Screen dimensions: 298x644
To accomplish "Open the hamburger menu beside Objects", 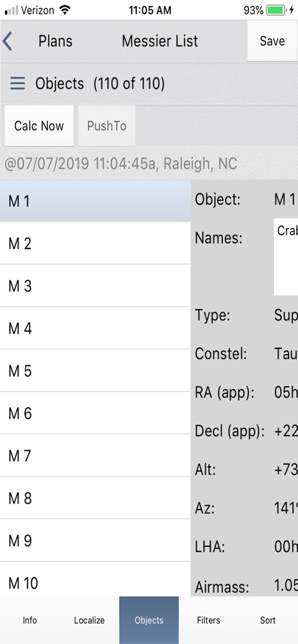I will (x=17, y=83).
